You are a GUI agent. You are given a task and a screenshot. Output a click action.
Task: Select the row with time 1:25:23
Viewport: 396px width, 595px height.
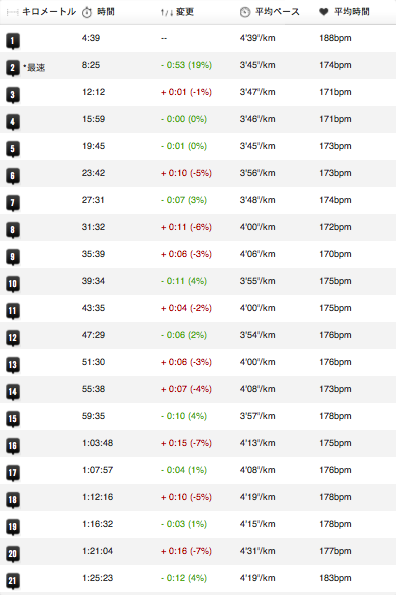click(x=198, y=578)
